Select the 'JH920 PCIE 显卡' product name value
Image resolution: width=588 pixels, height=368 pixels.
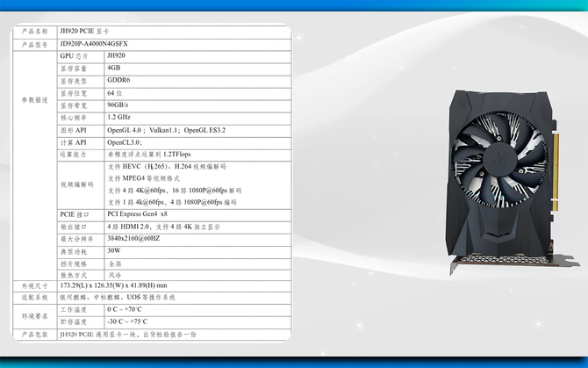[x=84, y=32]
